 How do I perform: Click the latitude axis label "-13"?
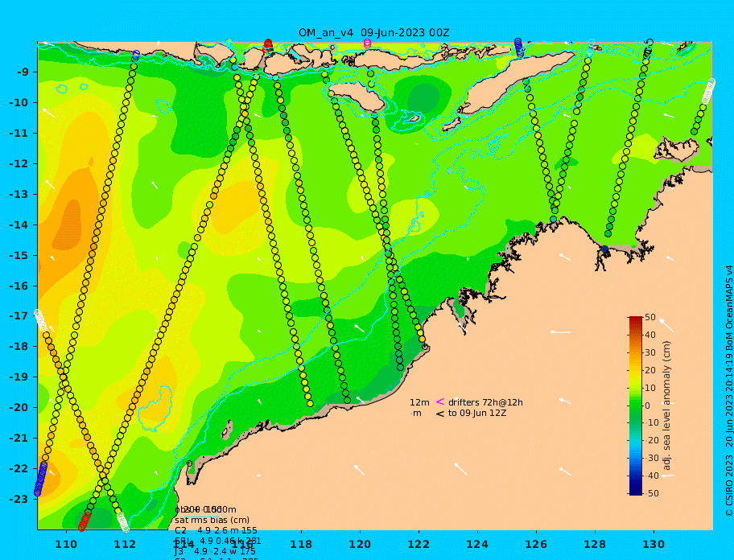pos(19,194)
